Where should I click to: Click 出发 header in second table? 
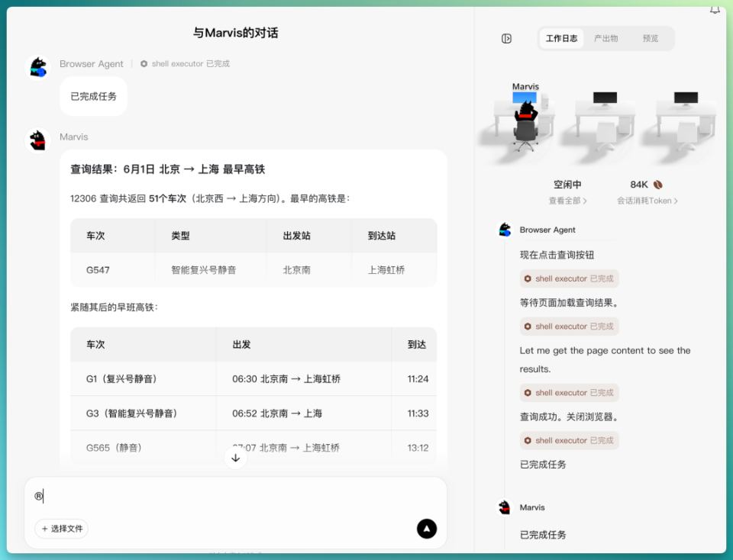point(304,345)
